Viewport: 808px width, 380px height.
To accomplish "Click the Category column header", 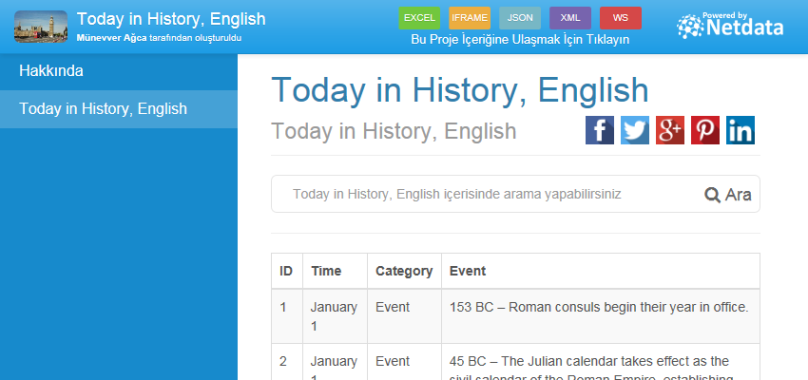I will [404, 271].
